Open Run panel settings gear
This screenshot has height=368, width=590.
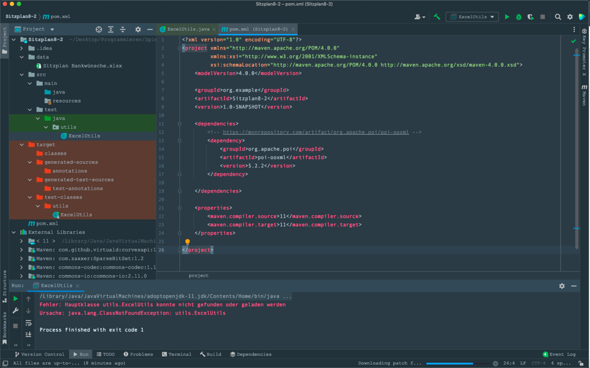(x=562, y=286)
